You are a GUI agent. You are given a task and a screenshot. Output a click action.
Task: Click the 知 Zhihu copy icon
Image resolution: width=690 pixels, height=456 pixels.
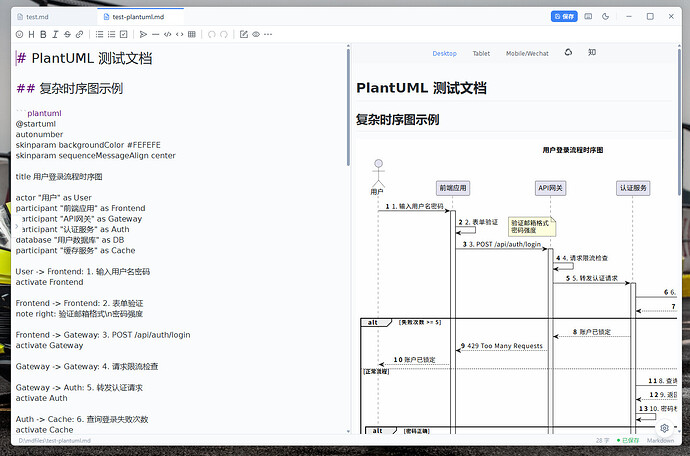[592, 52]
